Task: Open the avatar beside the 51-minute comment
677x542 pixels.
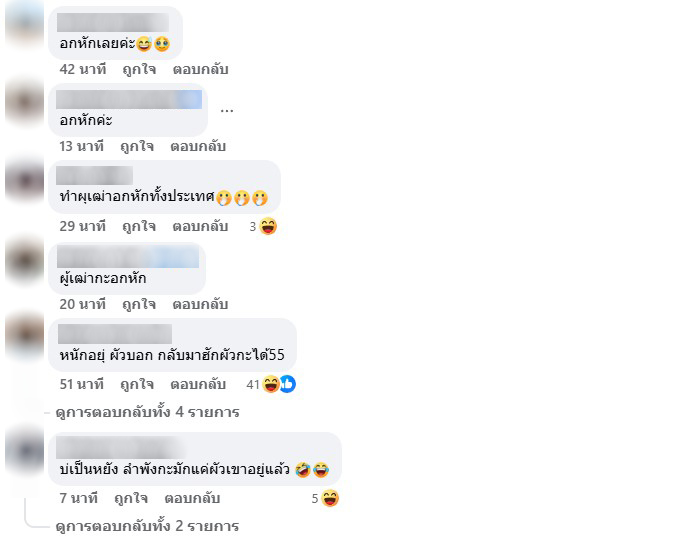Action: click(25, 335)
